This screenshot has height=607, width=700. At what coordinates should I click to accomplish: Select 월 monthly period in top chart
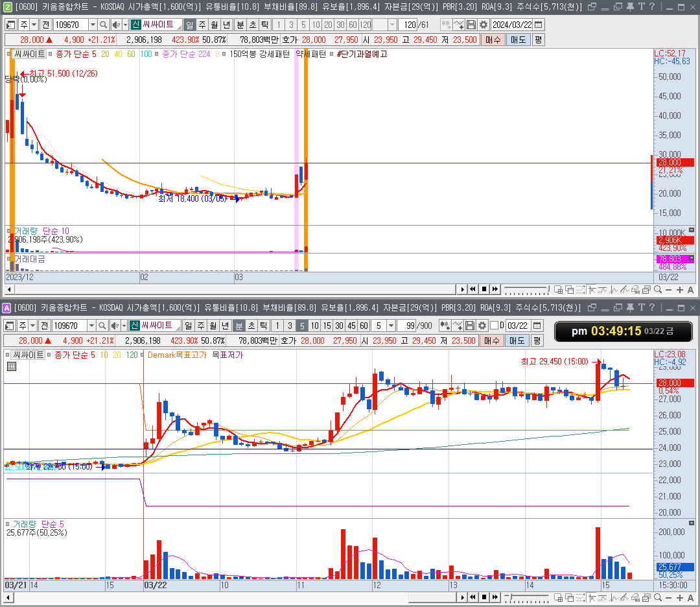pos(215,25)
